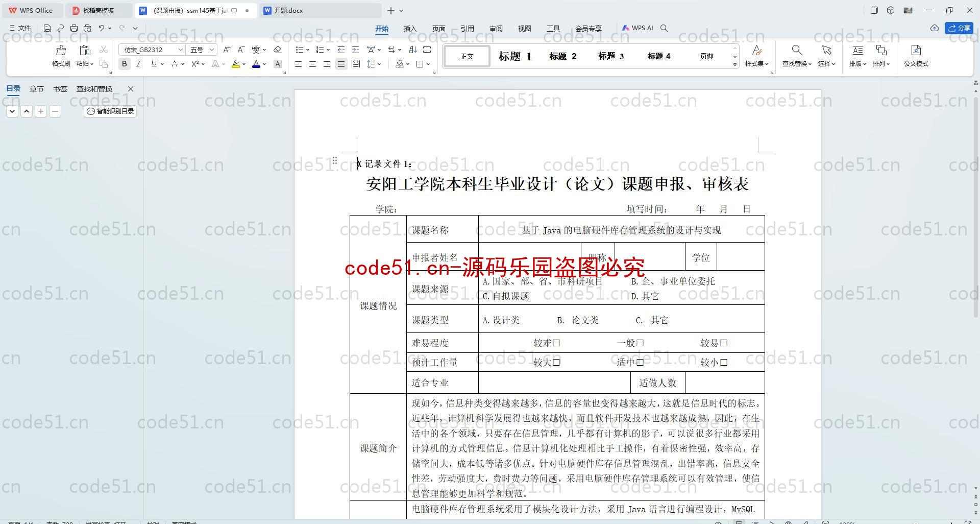The height and width of the screenshot is (524, 980).
Task: Click the 分享 share button
Action: point(959,28)
